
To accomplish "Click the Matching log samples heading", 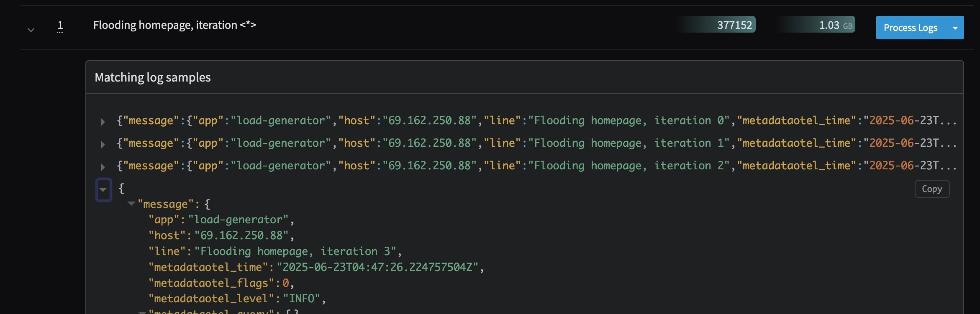I will 153,77.
